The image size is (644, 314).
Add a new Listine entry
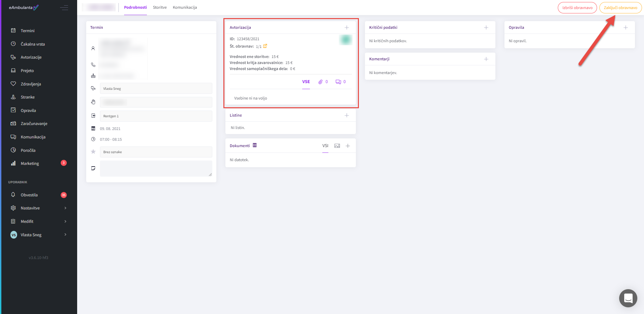pos(346,115)
